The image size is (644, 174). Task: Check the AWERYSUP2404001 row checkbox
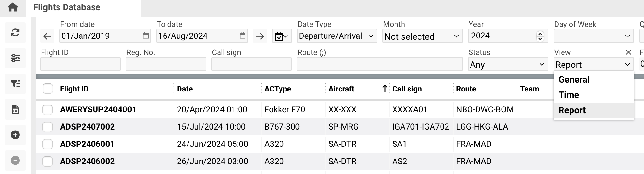tap(48, 110)
